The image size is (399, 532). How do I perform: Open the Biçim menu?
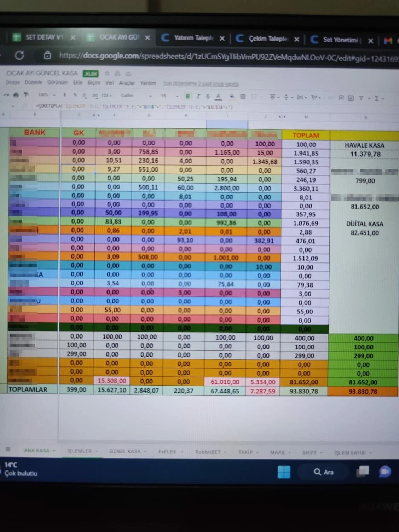94,83
